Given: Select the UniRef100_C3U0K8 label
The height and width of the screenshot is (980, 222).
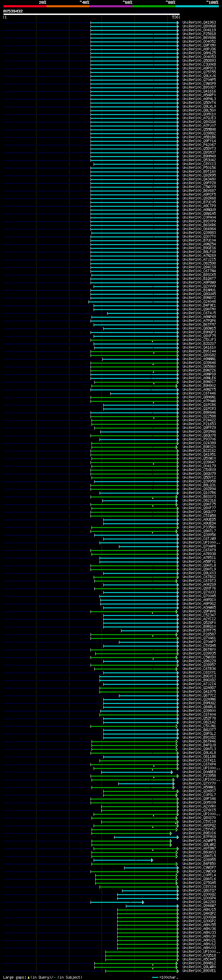Looking at the screenshot, I should pyautogui.click(x=199, y=65).
